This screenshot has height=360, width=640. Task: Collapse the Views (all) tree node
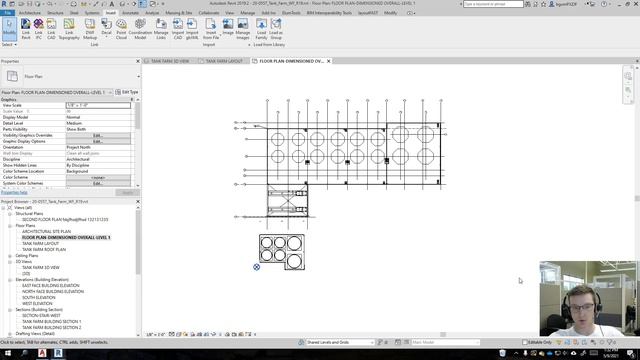4,208
